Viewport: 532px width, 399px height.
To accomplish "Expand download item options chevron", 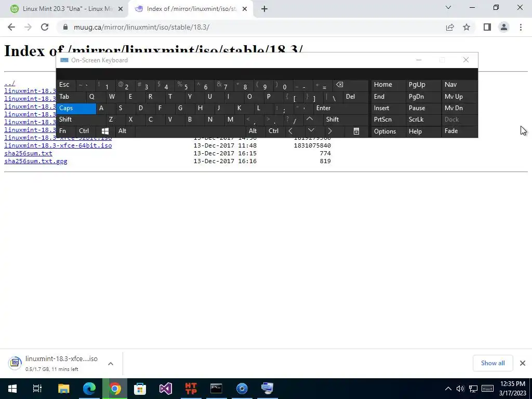I will [111, 364].
